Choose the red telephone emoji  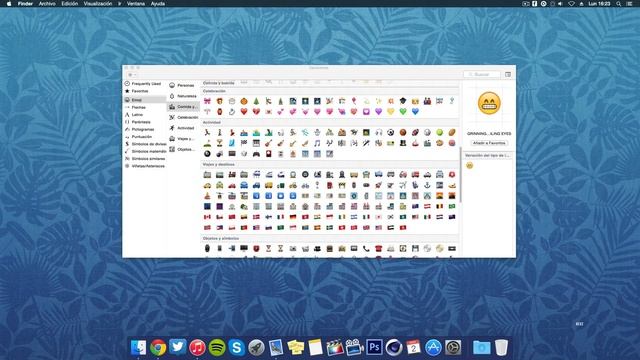378,248
